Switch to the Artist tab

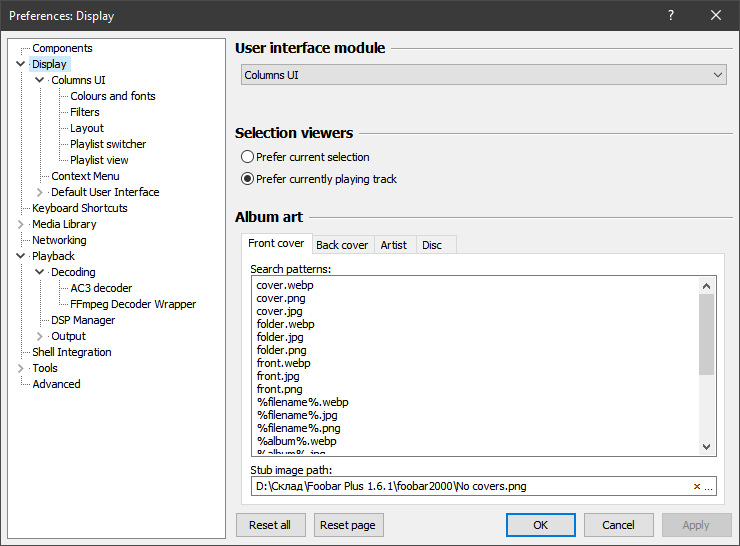394,245
